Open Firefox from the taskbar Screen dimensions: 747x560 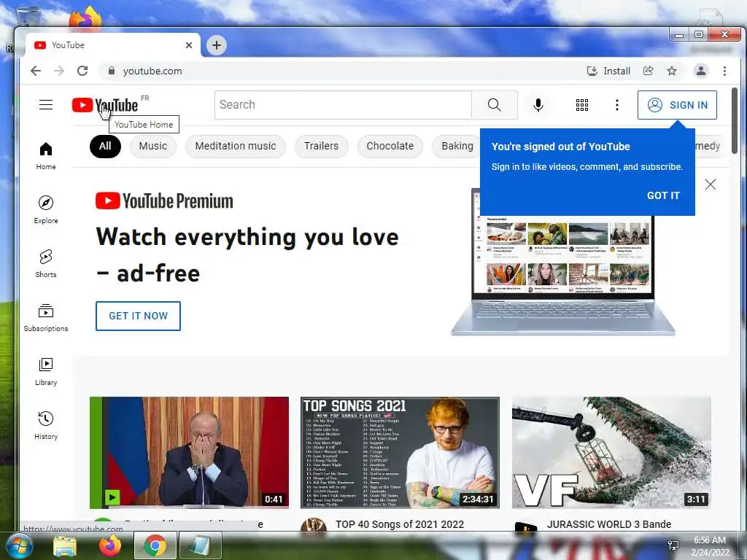pos(110,545)
